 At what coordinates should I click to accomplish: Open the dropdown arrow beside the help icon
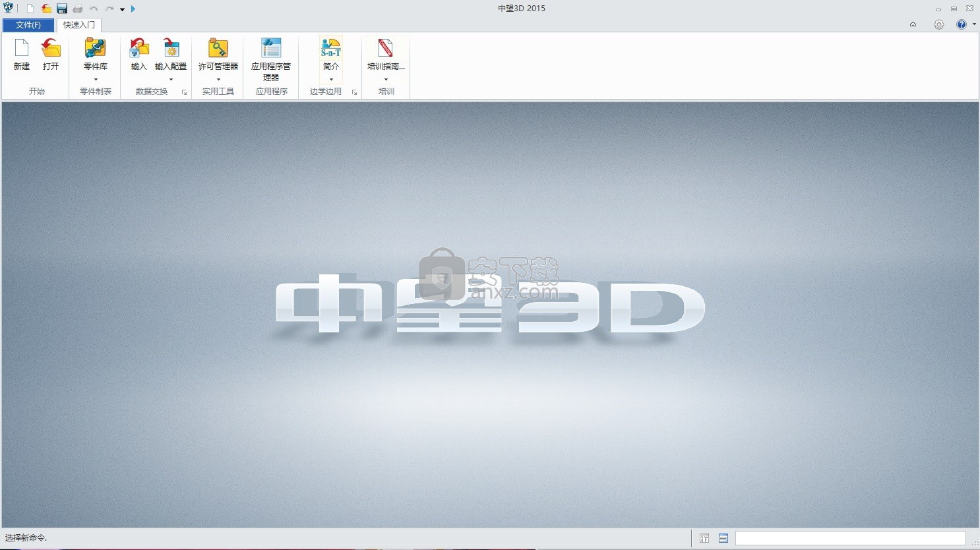coord(974,24)
